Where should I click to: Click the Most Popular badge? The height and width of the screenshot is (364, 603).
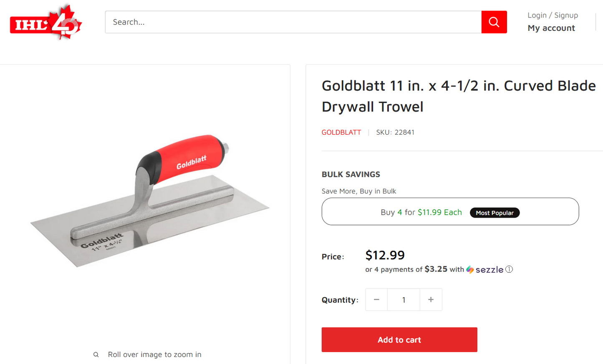495,213
